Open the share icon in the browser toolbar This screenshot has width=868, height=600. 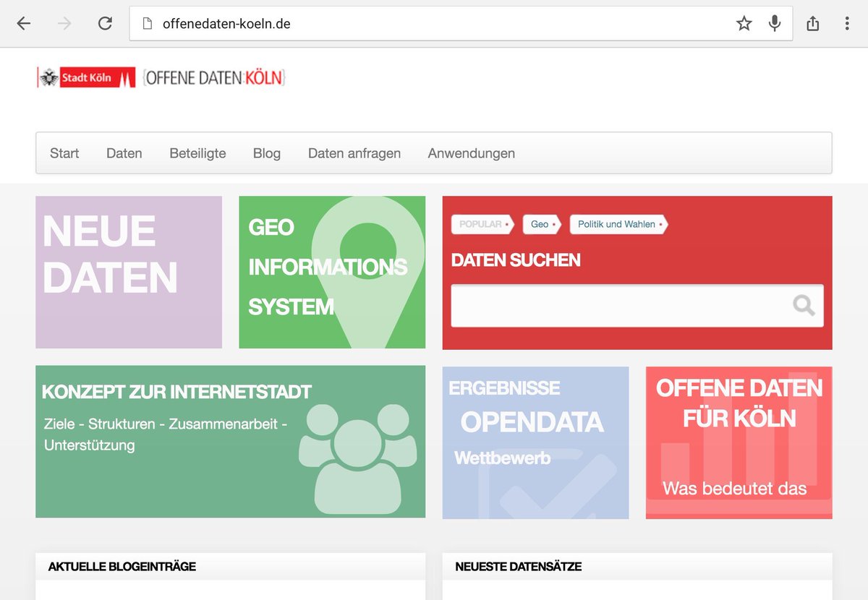(813, 24)
